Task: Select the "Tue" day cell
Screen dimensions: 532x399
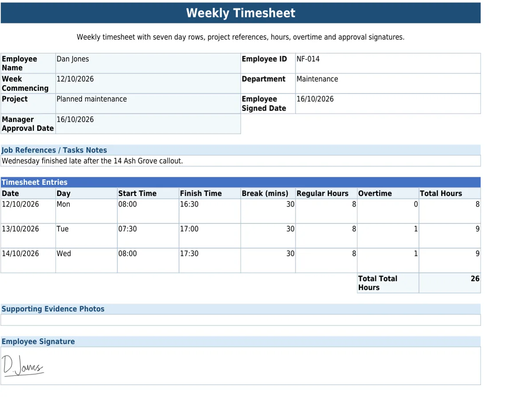Action: pyautogui.click(x=86, y=236)
